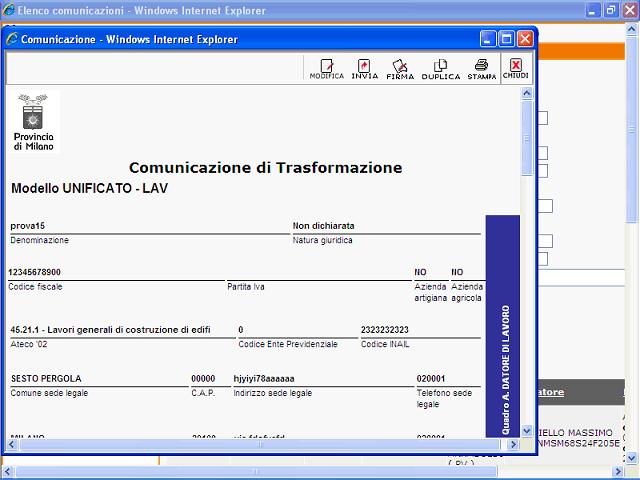Click the Natura giuridica label
Image resolution: width=640 pixels, height=480 pixels.
click(322, 240)
